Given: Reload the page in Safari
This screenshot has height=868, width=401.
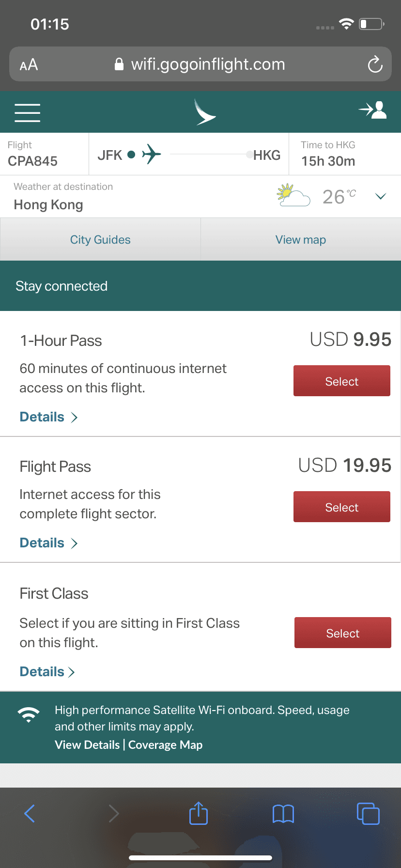Looking at the screenshot, I should (x=375, y=64).
